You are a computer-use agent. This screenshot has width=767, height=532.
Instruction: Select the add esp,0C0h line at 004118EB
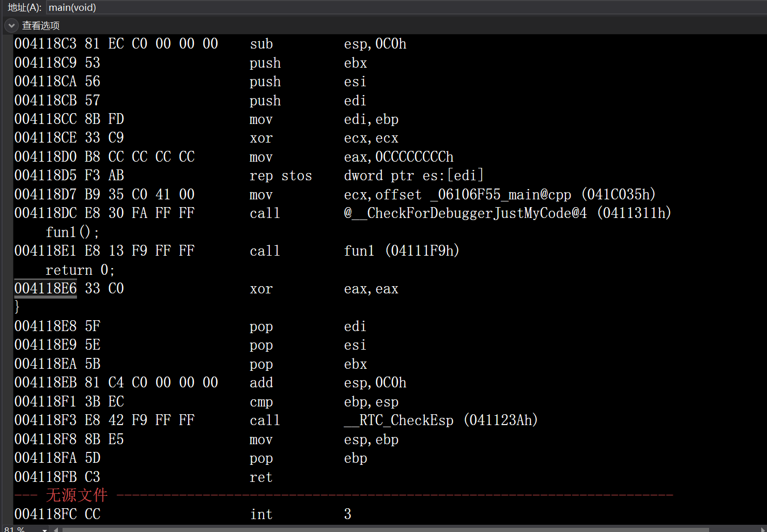210,383
